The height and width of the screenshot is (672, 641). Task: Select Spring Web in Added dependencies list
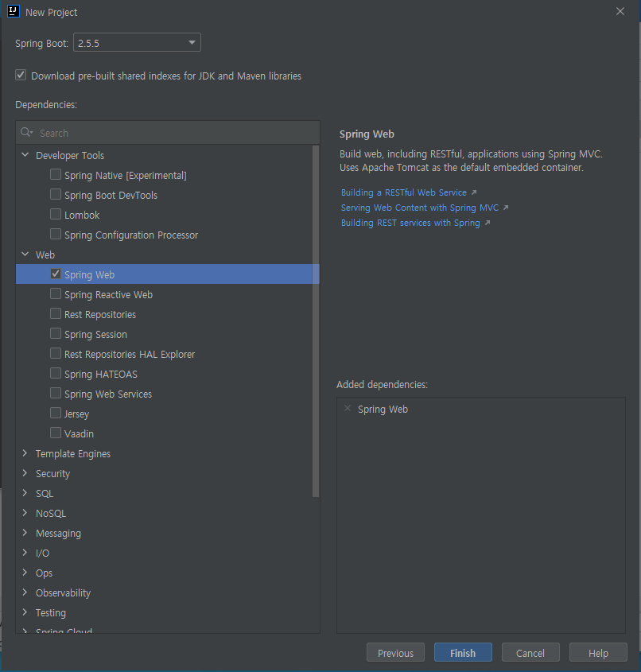383,410
